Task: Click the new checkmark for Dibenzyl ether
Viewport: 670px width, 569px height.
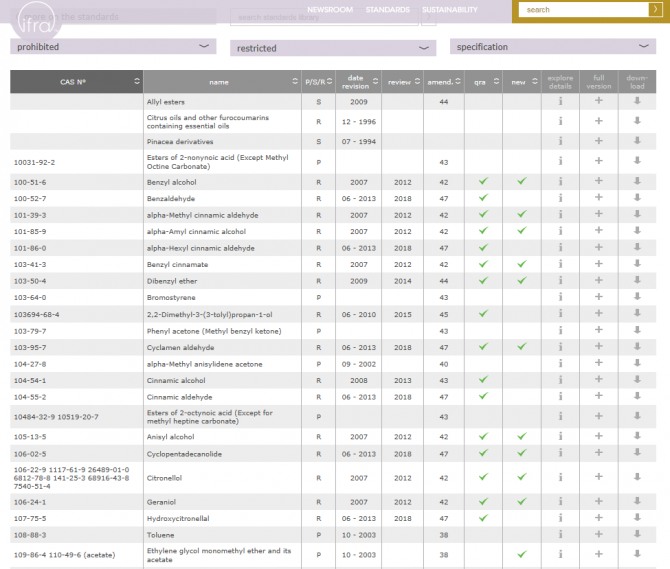Action: 520,281
